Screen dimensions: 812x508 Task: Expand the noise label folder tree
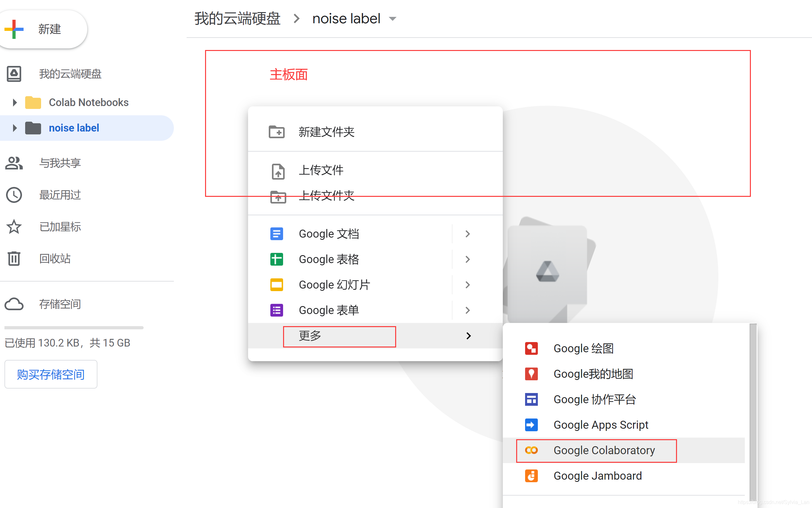(14, 128)
